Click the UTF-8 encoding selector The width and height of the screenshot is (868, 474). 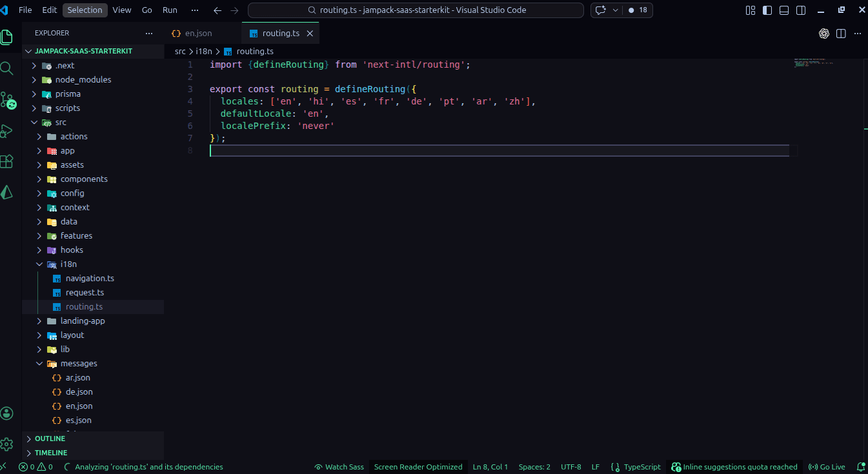[571, 467]
